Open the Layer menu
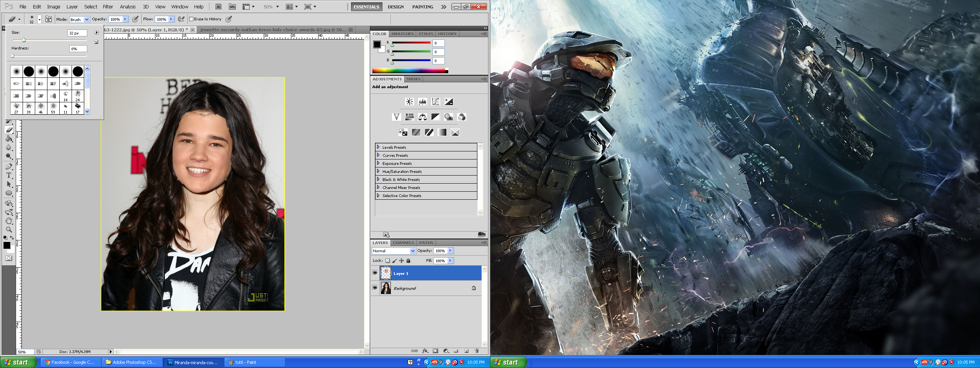This screenshot has height=368, width=980. click(72, 7)
